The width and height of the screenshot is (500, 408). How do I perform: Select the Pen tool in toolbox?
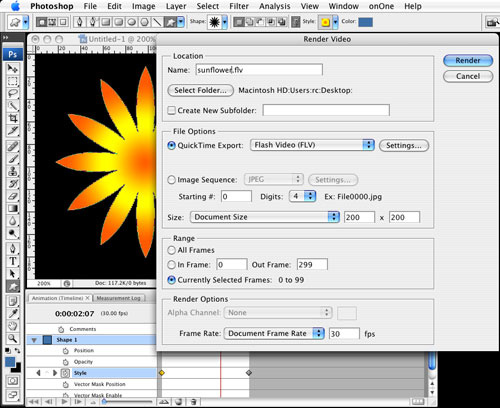point(13,249)
